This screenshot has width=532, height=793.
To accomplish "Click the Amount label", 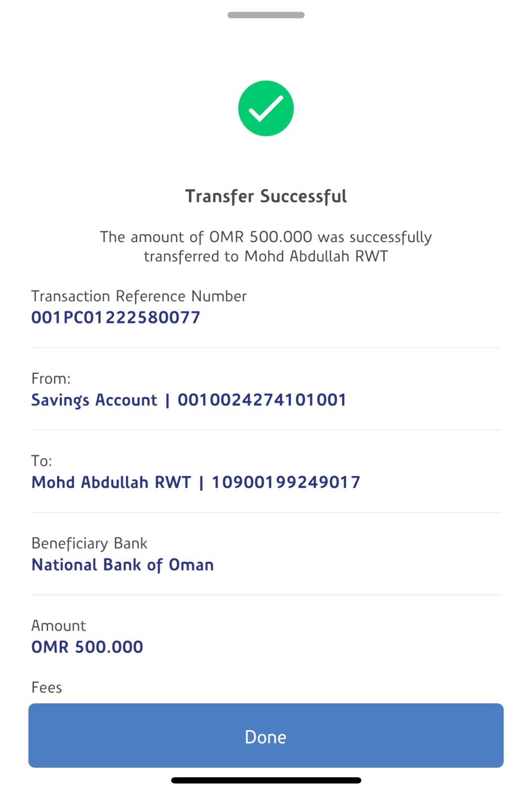I will (x=59, y=625).
